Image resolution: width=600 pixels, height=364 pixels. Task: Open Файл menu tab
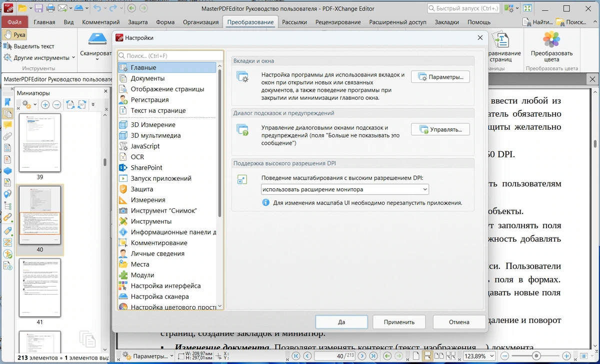tap(14, 22)
